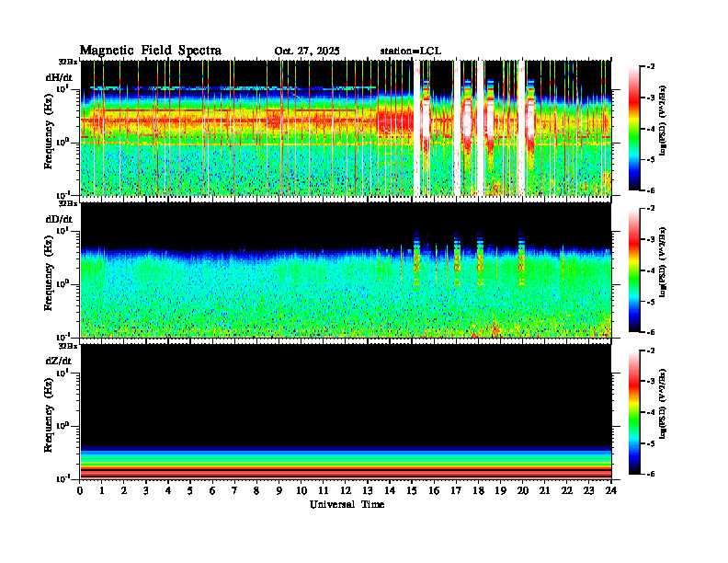Viewport: 728px width, 563px height.
Task: Click the "dH/dt" panel label
Action: click(59, 77)
